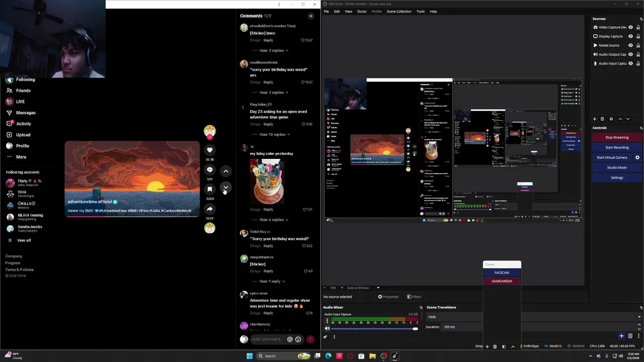Hide the Audio Input Capture source
Image resolution: width=644 pixels, height=362 pixels.
coord(630,63)
